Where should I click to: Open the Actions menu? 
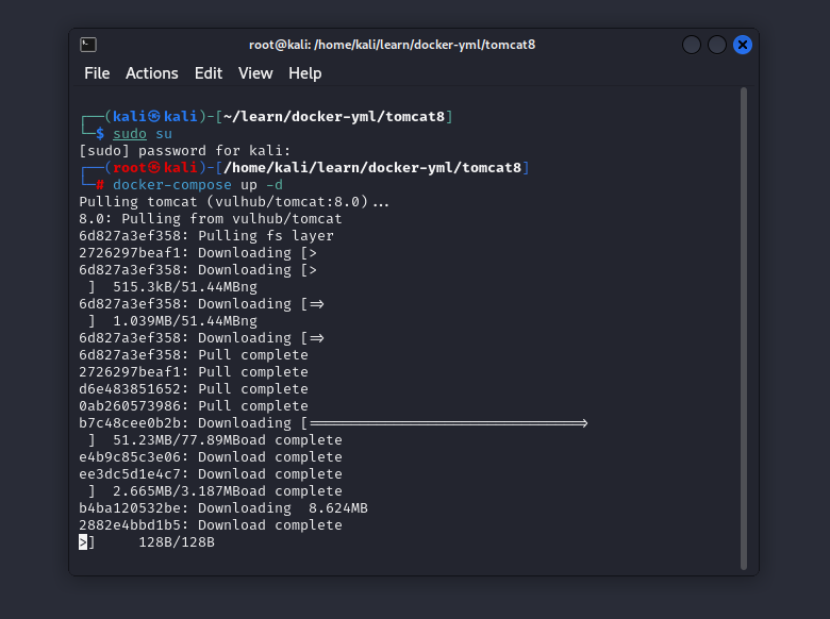(x=152, y=73)
